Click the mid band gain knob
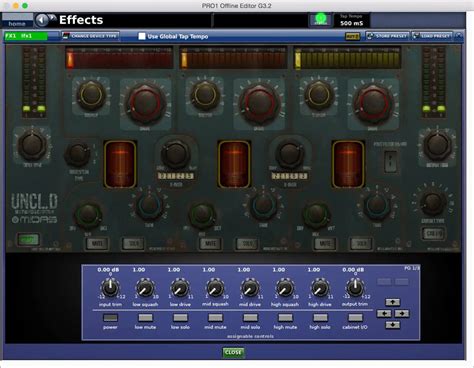This screenshot has height=368, width=474. [263, 205]
